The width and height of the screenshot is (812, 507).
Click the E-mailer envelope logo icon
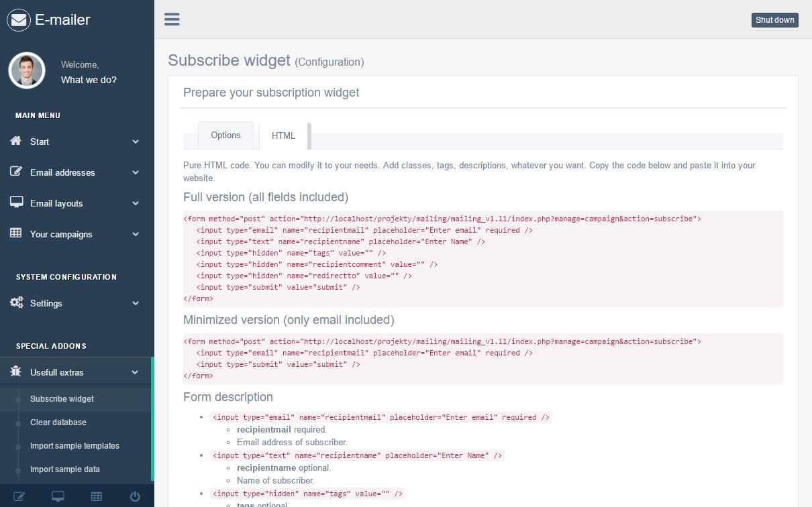pos(19,20)
